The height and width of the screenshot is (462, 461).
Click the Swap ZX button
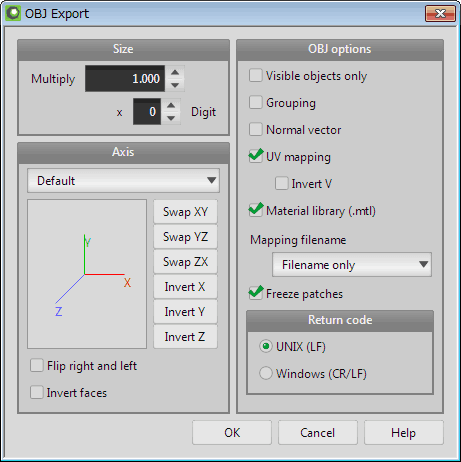pyautogui.click(x=185, y=262)
